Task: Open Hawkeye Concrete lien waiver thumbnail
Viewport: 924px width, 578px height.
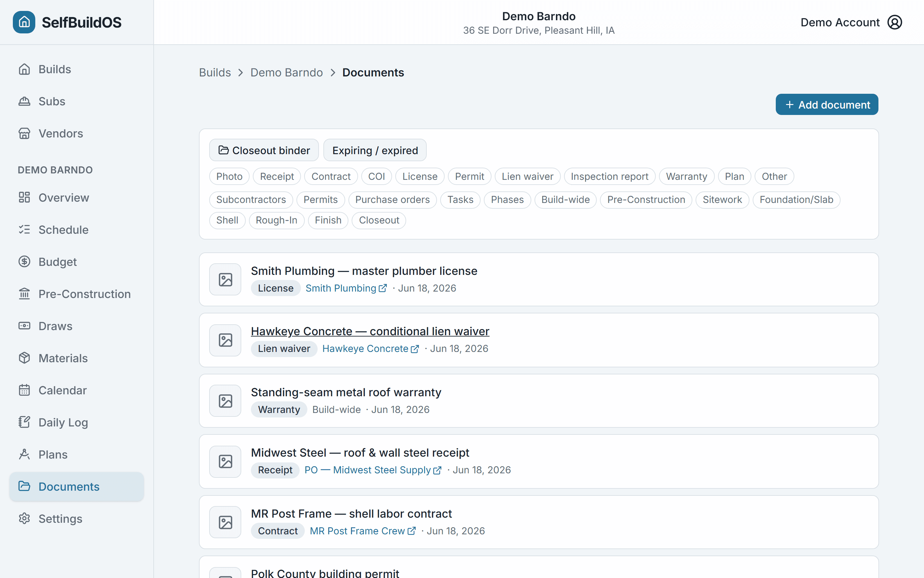Action: tap(225, 340)
